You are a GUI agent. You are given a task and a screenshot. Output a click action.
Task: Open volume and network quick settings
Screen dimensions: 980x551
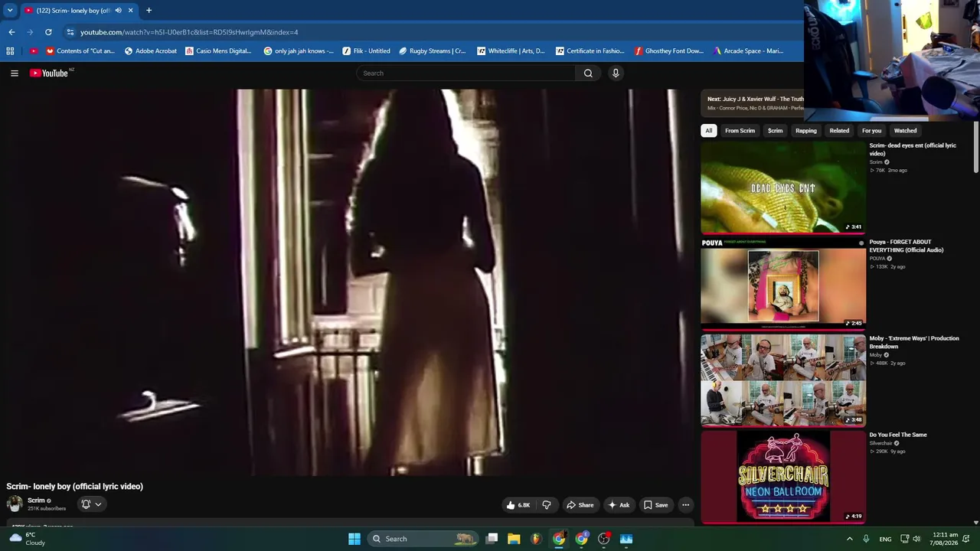pos(910,539)
